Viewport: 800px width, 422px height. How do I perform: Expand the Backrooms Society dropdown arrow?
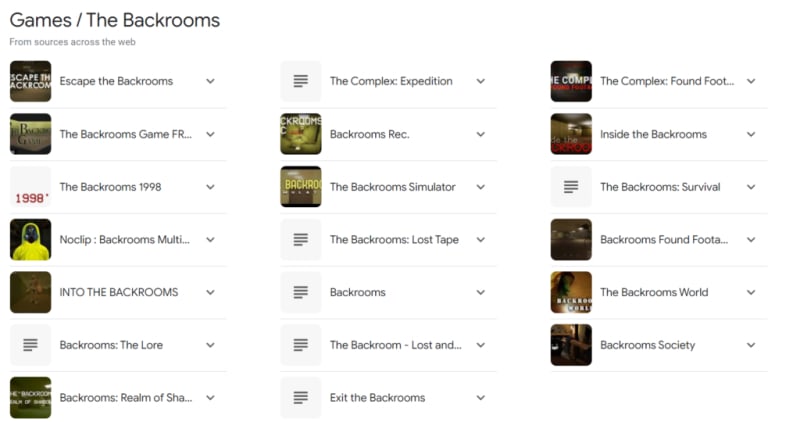pos(751,345)
